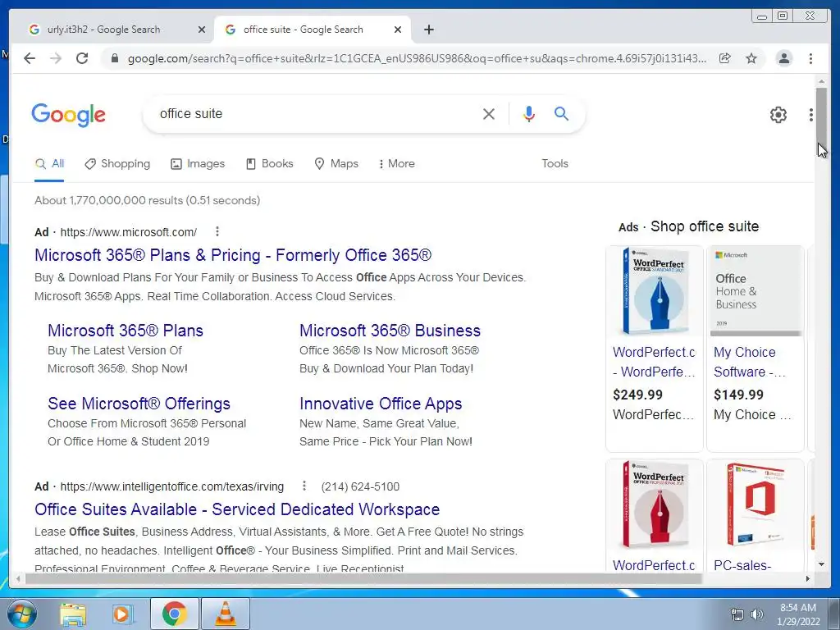The height and width of the screenshot is (630, 840).
Task: Open Google options dots beside gear
Action: pyautogui.click(x=811, y=115)
